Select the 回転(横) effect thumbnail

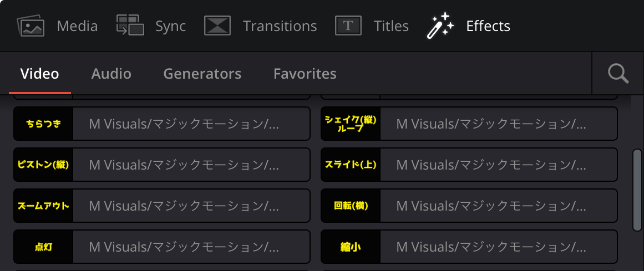(x=351, y=206)
